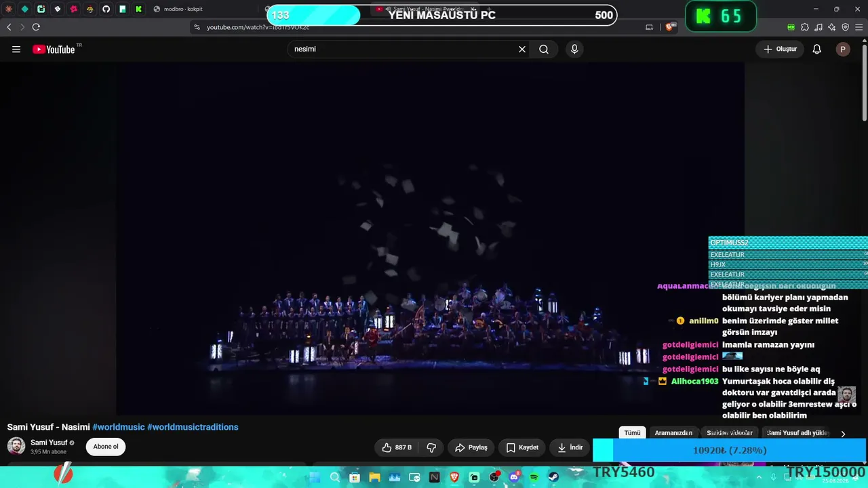Click the Brave browser taskbar icon
Screen dimensions: 868x488
tap(454, 477)
